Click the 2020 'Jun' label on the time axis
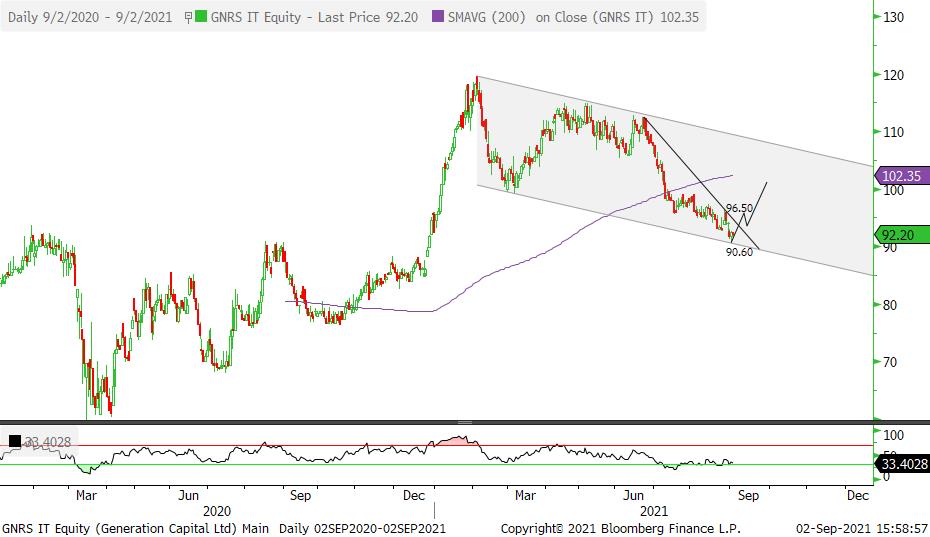 tap(189, 495)
